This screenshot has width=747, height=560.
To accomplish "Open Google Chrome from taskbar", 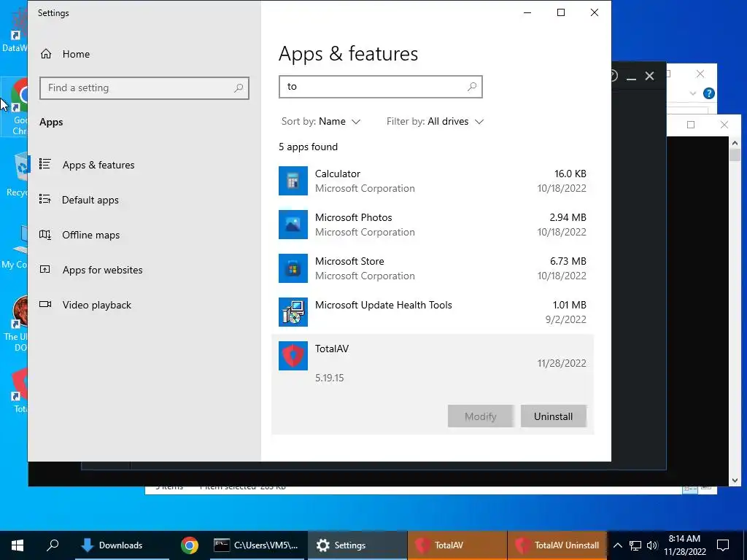I will click(189, 545).
